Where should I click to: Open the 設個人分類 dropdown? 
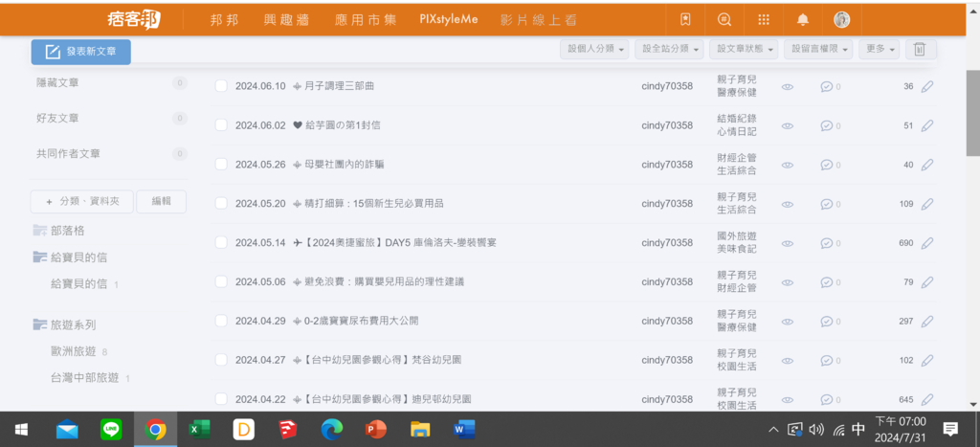[x=594, y=50]
